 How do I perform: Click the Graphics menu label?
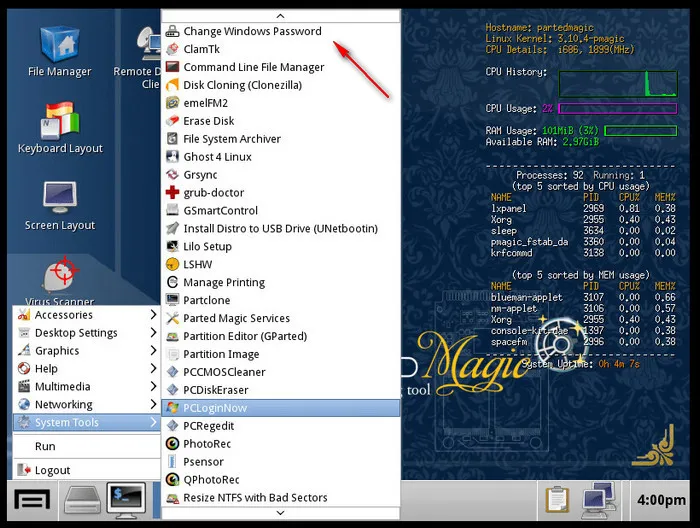tap(57, 351)
